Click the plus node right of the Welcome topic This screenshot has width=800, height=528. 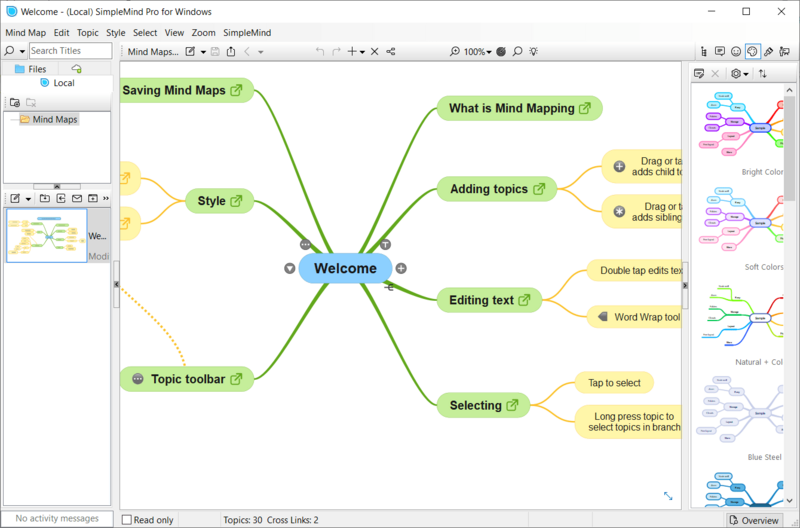(x=402, y=268)
